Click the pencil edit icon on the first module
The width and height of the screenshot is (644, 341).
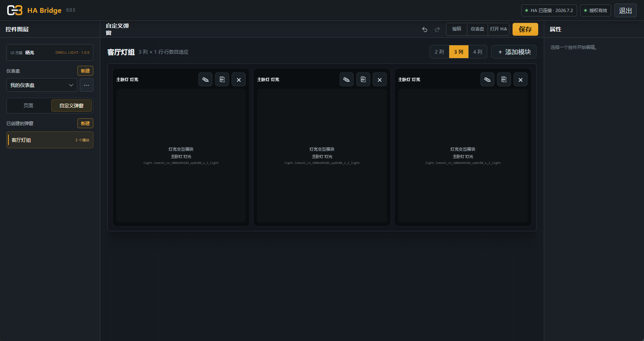click(206, 79)
